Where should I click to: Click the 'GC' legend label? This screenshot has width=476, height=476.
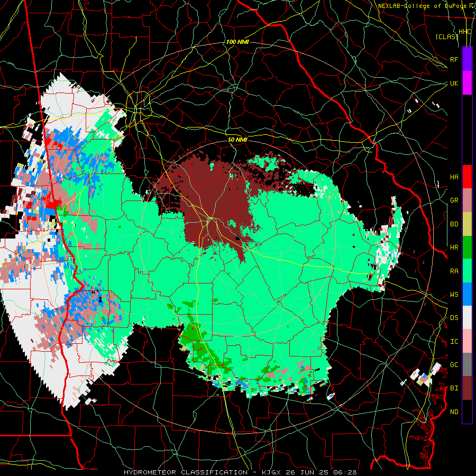pos(454,365)
